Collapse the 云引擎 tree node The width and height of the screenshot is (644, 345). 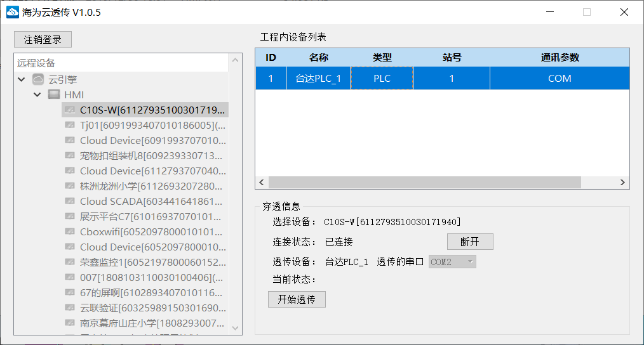coord(22,79)
